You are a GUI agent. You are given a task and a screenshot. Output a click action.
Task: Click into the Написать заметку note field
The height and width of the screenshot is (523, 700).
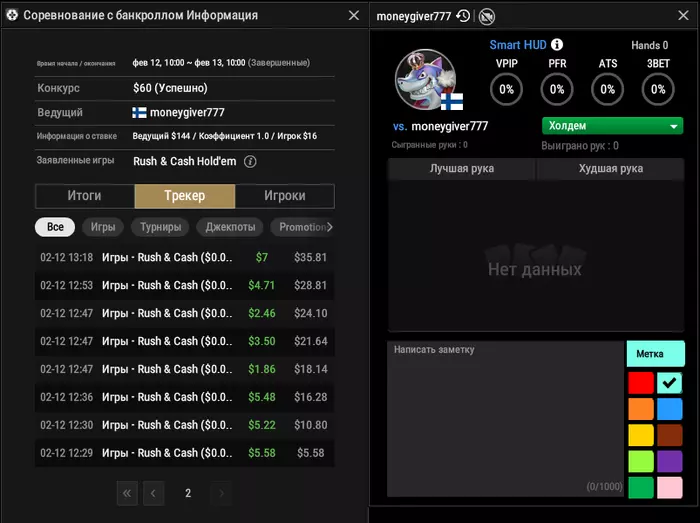pyautogui.click(x=505, y=419)
